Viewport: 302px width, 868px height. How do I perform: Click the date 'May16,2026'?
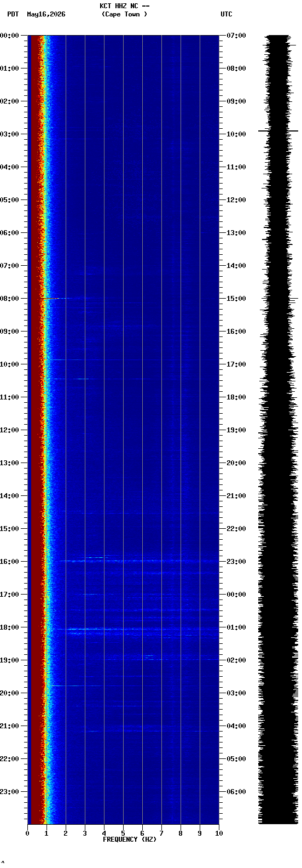[46, 14]
